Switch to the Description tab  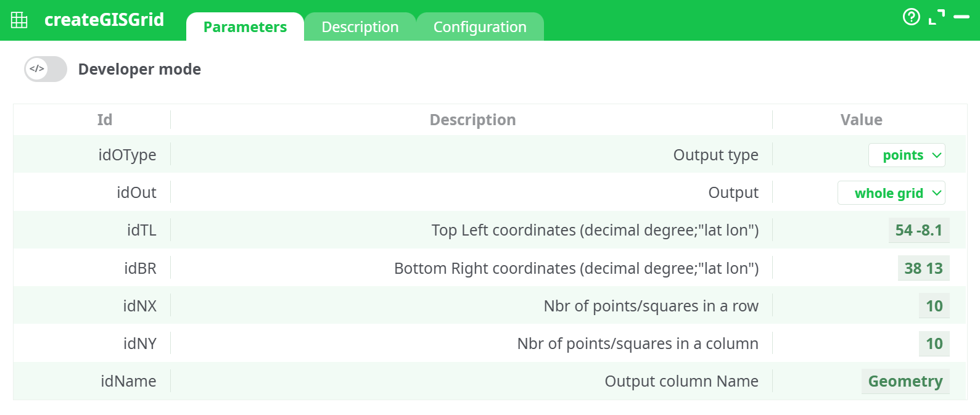click(360, 27)
